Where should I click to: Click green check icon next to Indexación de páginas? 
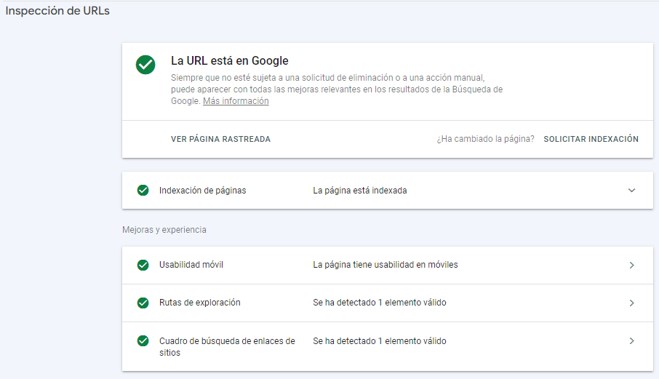click(x=143, y=190)
